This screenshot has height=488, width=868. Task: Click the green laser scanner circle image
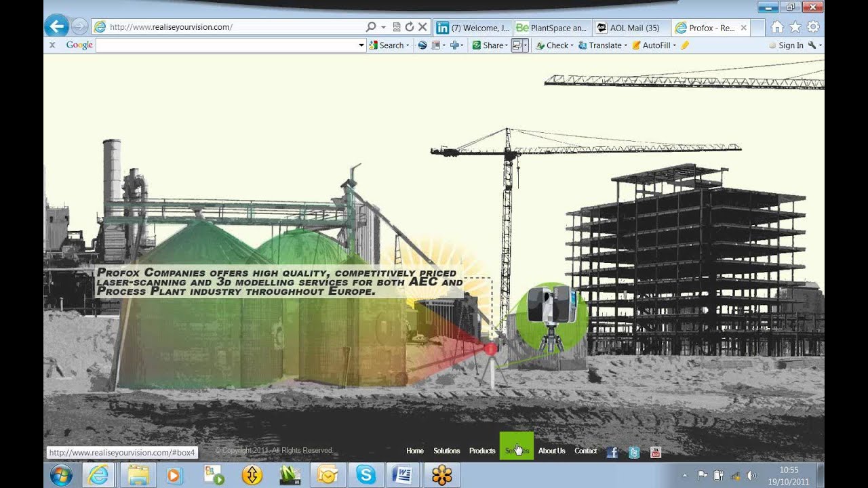[552, 317]
